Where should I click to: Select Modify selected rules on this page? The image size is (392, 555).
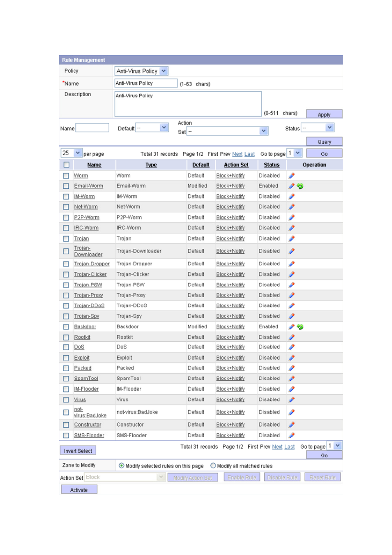[x=122, y=466]
